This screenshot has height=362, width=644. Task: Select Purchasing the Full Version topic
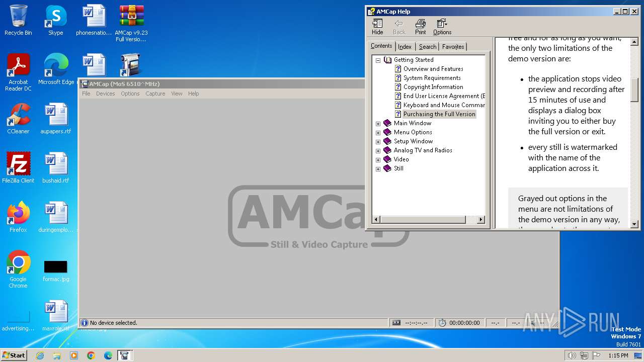click(439, 114)
